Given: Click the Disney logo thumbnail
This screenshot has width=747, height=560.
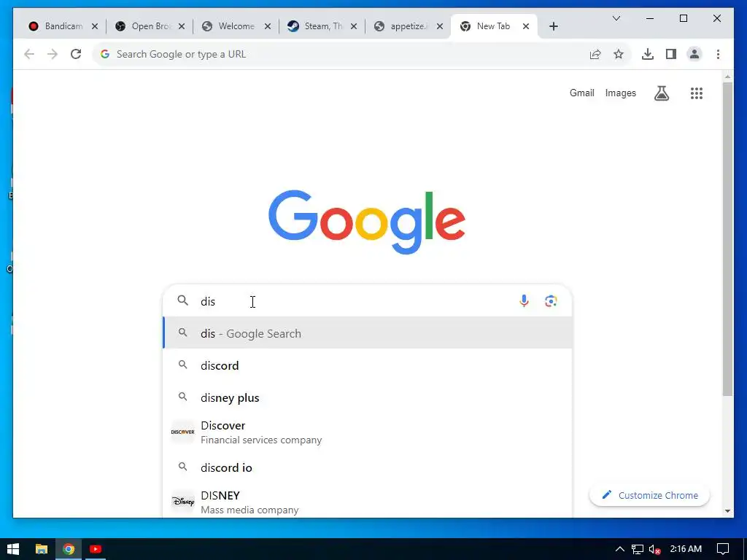Looking at the screenshot, I should click(x=183, y=502).
